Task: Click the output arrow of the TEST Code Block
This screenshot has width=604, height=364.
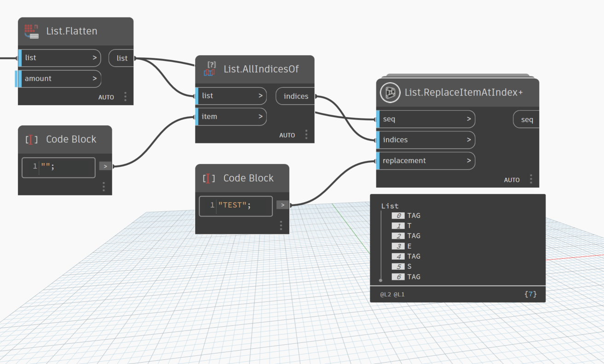Action: [282, 205]
